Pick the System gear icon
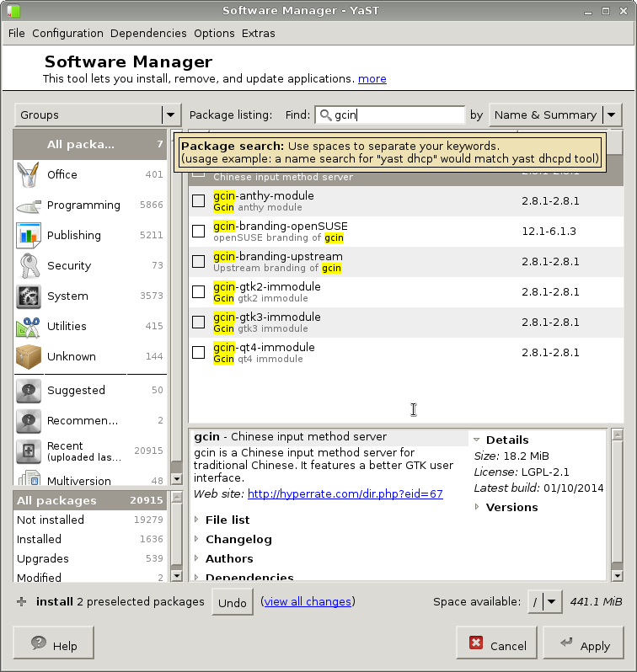 click(29, 296)
